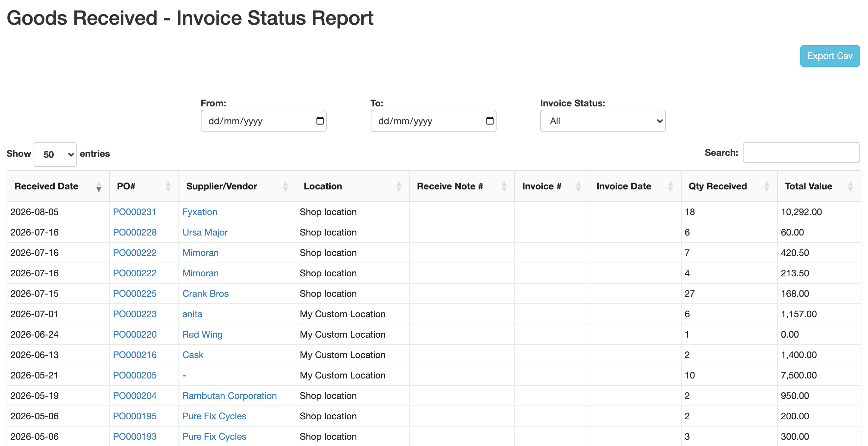The width and height of the screenshot is (868, 446).
Task: Open purchase order PO000231
Action: point(134,212)
